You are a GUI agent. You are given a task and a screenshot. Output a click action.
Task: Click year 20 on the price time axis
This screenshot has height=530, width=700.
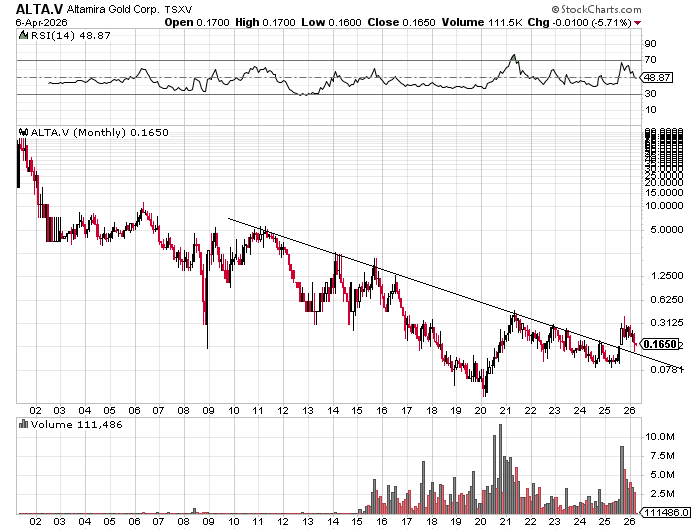click(480, 410)
